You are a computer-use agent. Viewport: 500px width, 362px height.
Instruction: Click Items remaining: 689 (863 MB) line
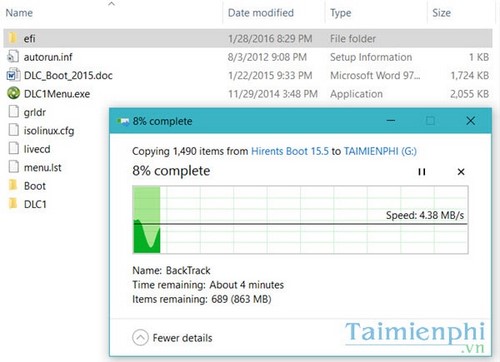pos(202,299)
